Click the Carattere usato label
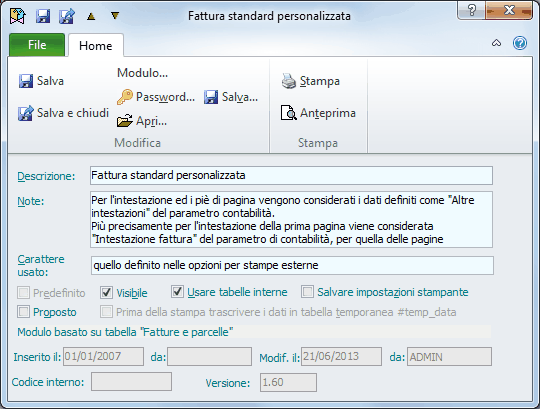The image size is (540, 409). 41,265
